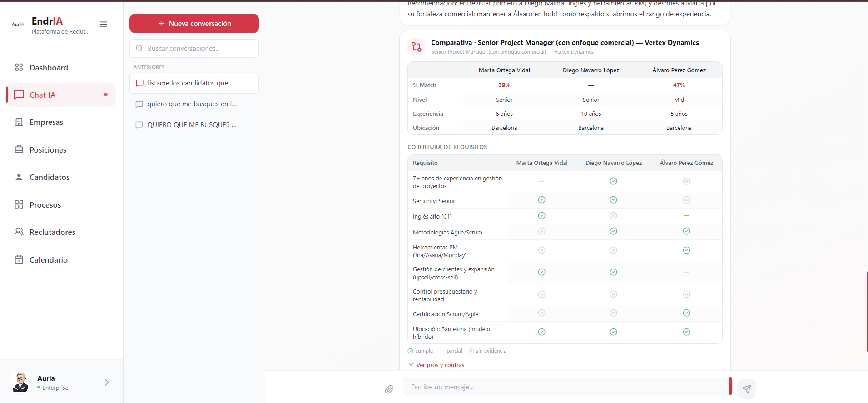Click Diego's check on Ubicación: Barcelona row
The image size is (868, 403).
(613, 332)
